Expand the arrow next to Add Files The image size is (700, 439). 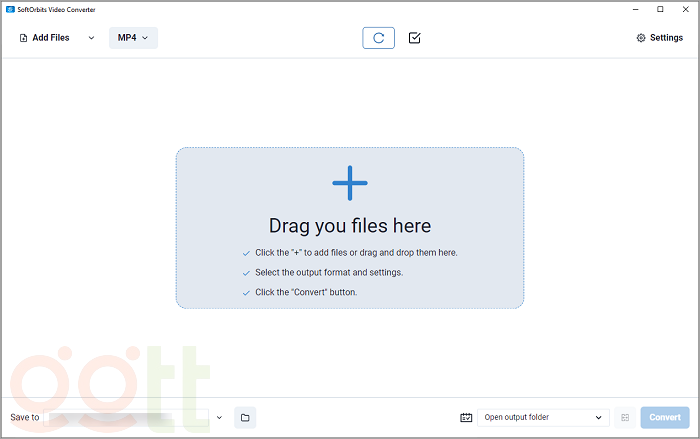coord(91,38)
